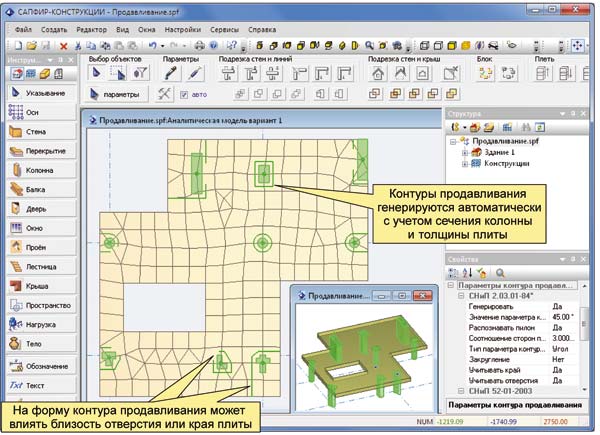Expand the Конструкции tree node

(x=465, y=163)
